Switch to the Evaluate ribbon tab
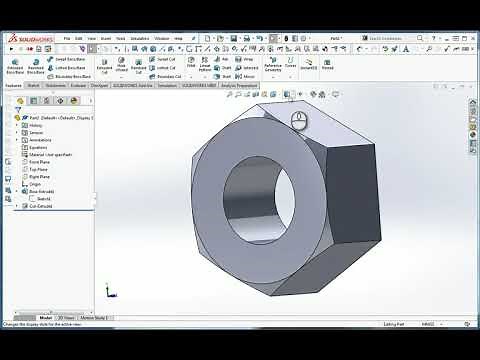 (78, 86)
